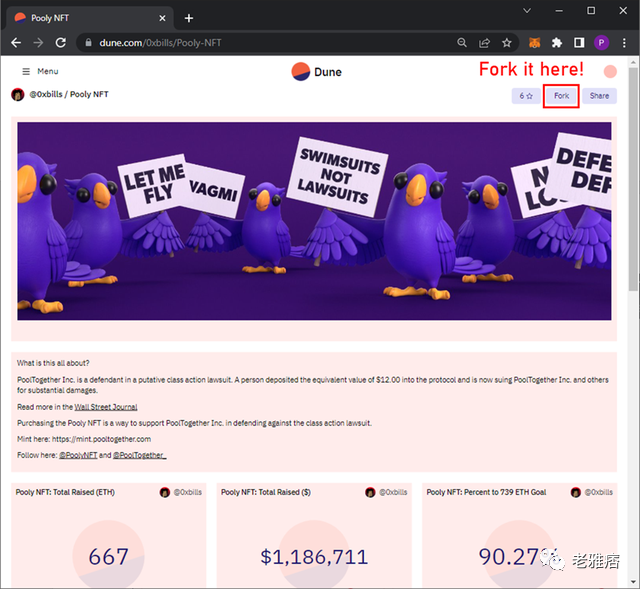Open the zoom magnifier icon in the address bar
This screenshot has height=589, width=640.
click(x=462, y=42)
